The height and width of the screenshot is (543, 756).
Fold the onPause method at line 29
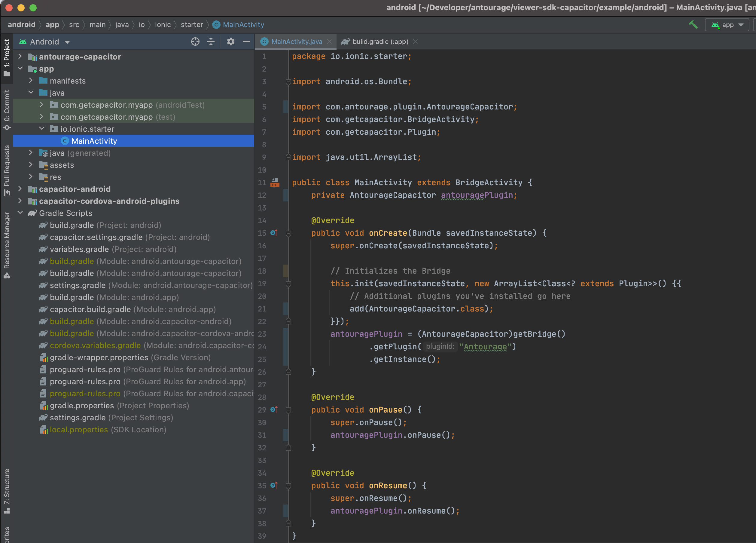[288, 410]
